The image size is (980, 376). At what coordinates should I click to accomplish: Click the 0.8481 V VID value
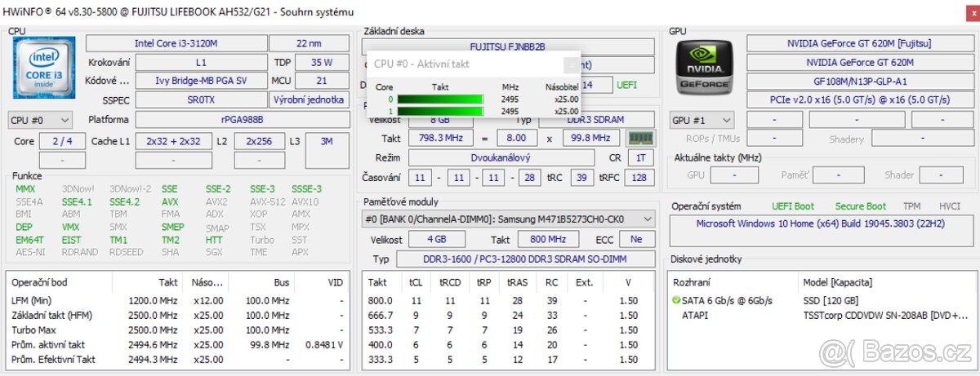point(323,344)
